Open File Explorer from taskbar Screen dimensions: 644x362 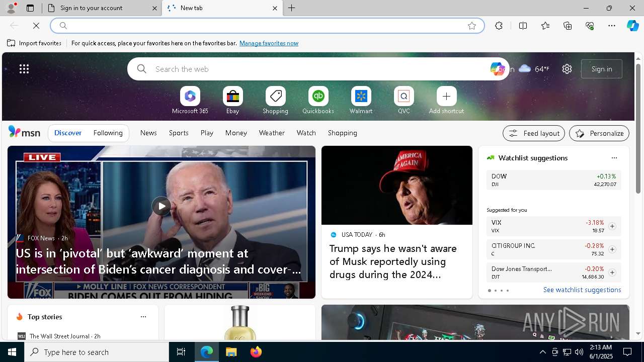(231, 352)
